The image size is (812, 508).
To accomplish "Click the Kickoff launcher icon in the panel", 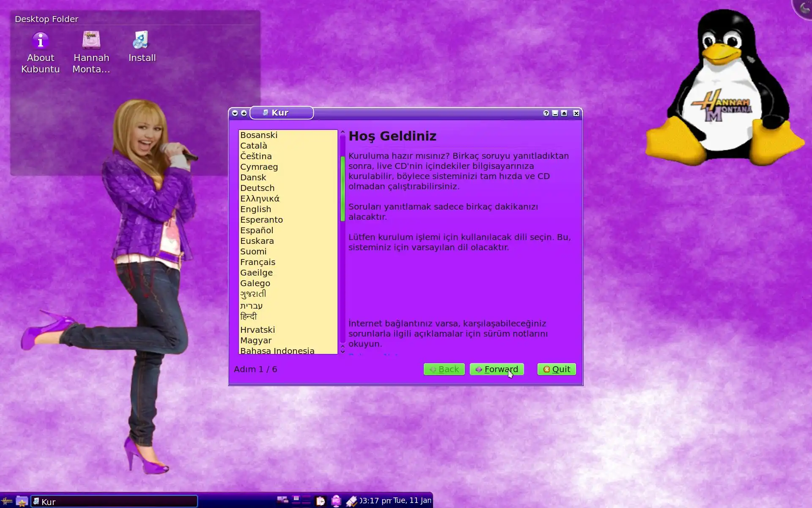I will [x=7, y=501].
